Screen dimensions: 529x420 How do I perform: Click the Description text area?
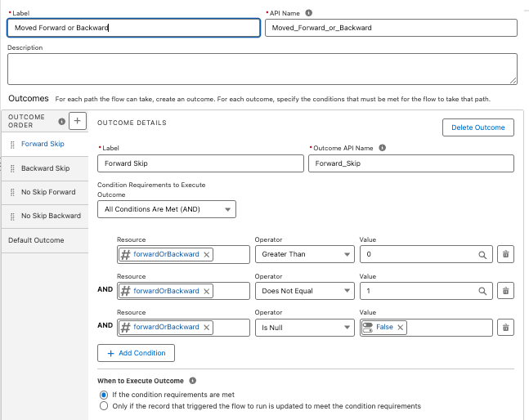pos(262,69)
